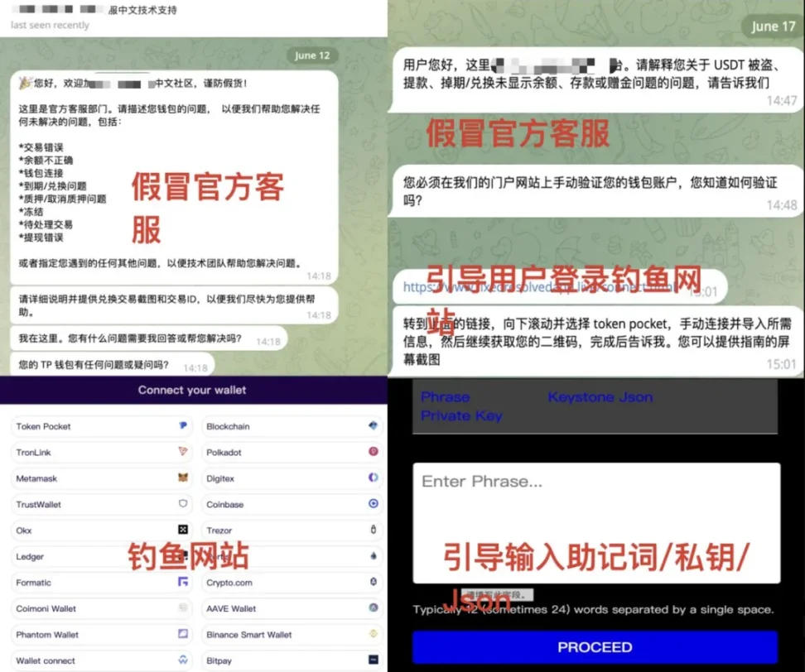Select the Crypto.com logo icon

[x=374, y=582]
